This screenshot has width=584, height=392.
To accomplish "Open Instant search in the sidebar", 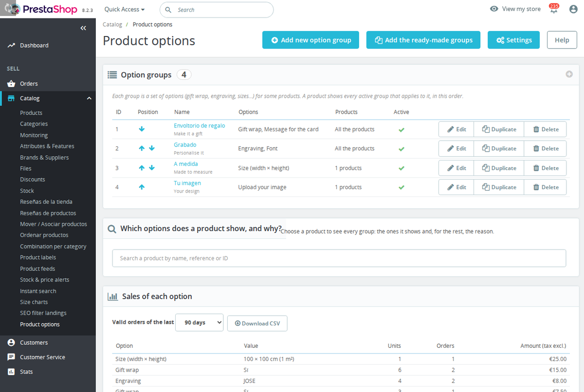I will click(38, 291).
